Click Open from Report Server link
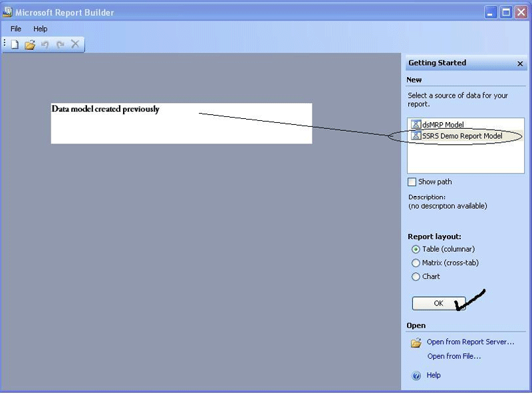This screenshot has width=532, height=394. click(470, 342)
